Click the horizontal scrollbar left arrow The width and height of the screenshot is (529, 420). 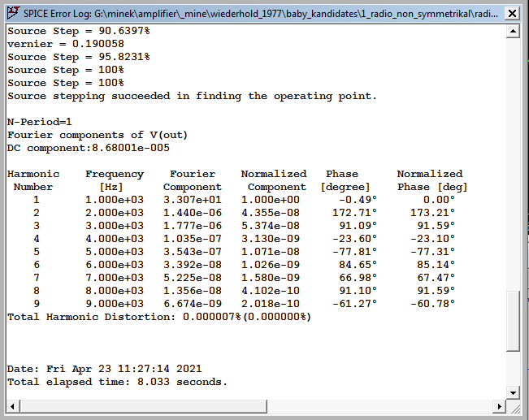(x=13, y=406)
